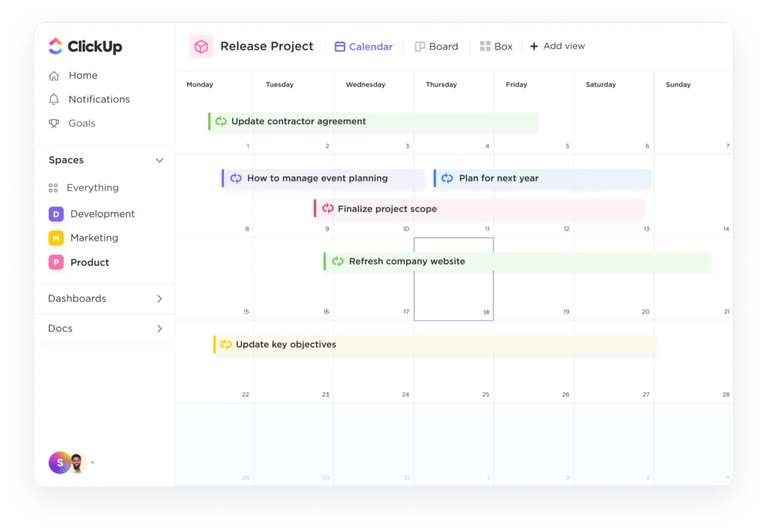Select the highlighted day 18 cell
Screen dimensions: 767x532
[x=454, y=279]
